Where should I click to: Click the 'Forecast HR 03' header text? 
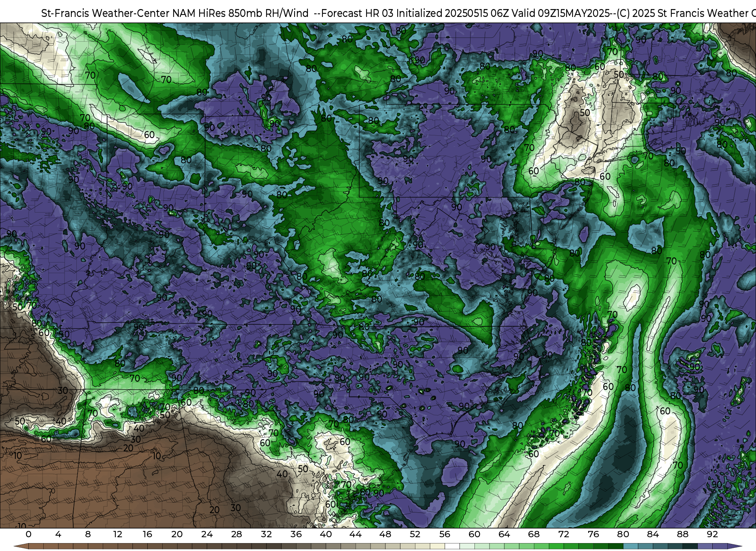point(358,13)
